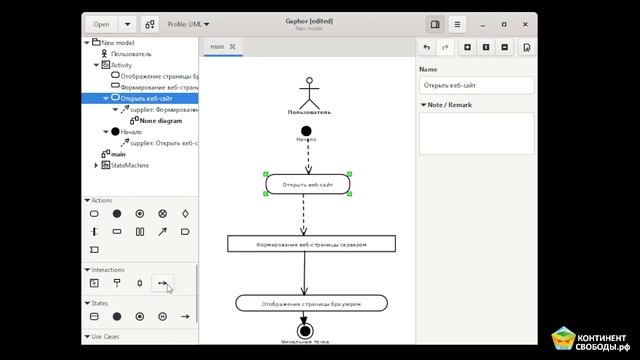640x360 pixels.
Task: Click into the Name text field
Action: coord(476,86)
